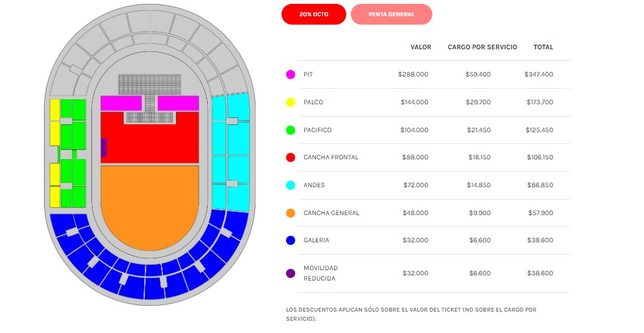Click the magenta PIT color dot
This screenshot has width=644, height=333.
291,75
